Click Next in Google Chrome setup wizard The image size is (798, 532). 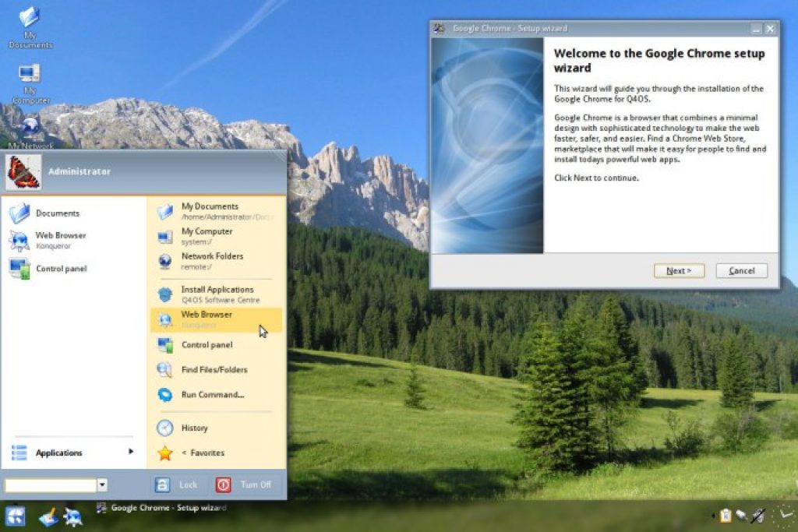click(679, 270)
